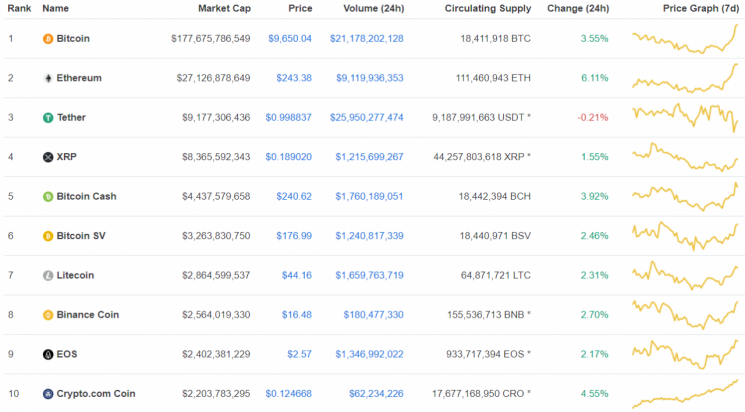This screenshot has height=412, width=745.
Task: Click the Crypto.com Coin logo icon
Action: [48, 394]
